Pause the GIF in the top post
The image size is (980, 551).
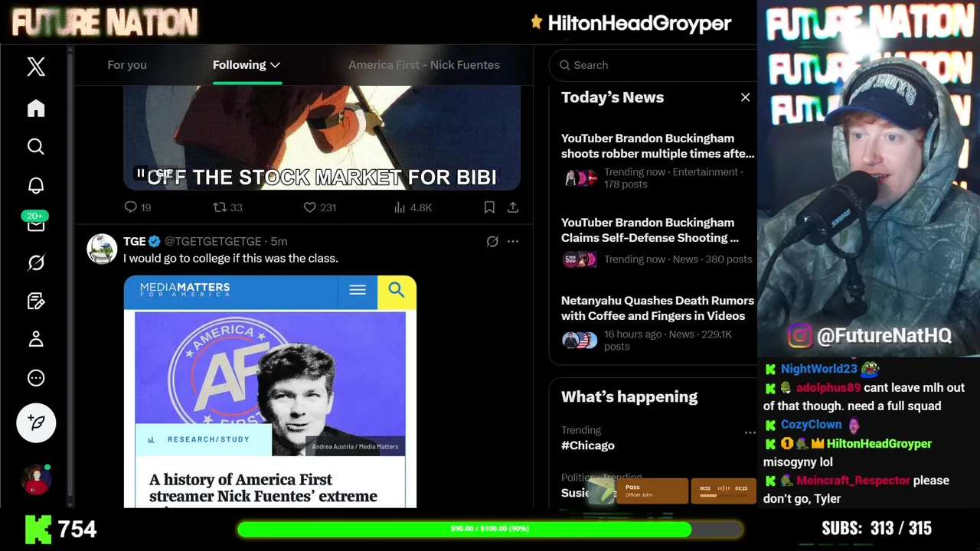click(141, 174)
